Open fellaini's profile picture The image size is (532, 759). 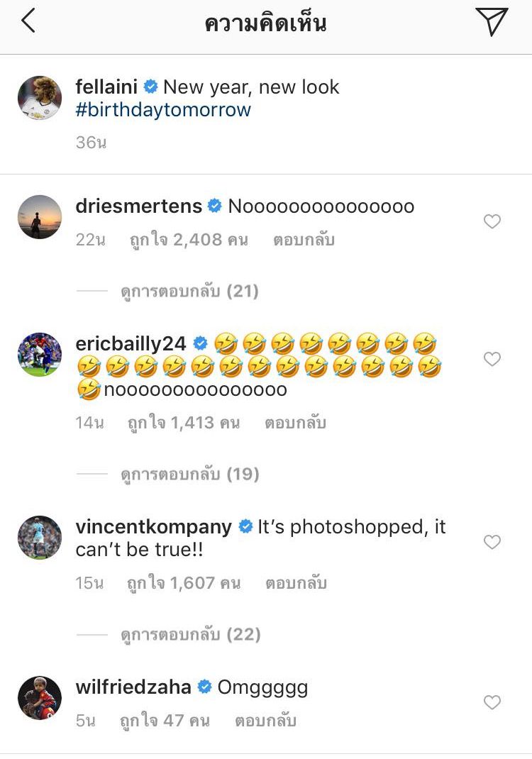[x=39, y=97]
